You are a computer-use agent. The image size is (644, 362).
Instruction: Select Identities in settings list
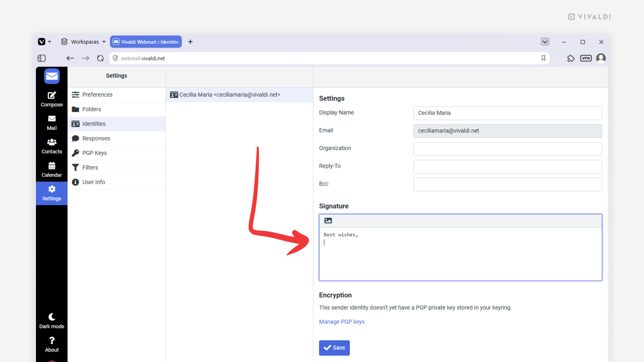[x=116, y=124]
